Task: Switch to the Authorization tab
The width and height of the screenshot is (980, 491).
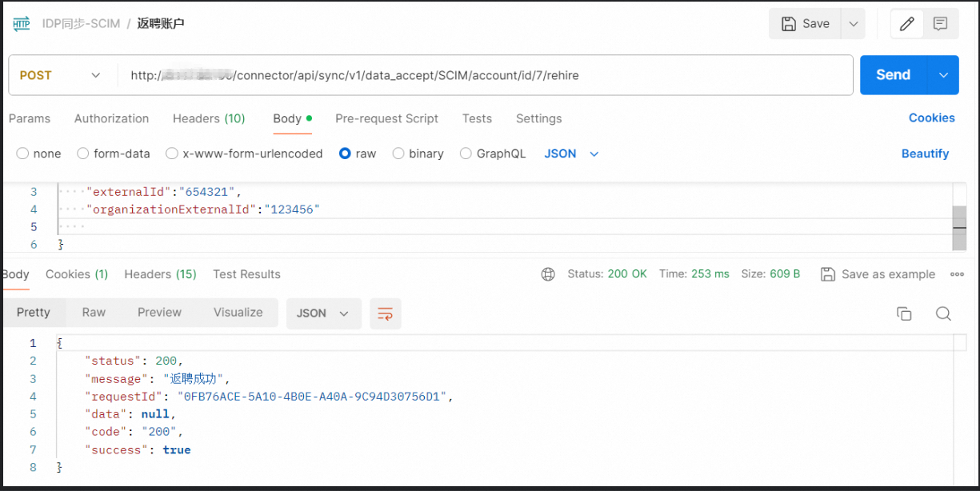Action: pyautogui.click(x=111, y=118)
